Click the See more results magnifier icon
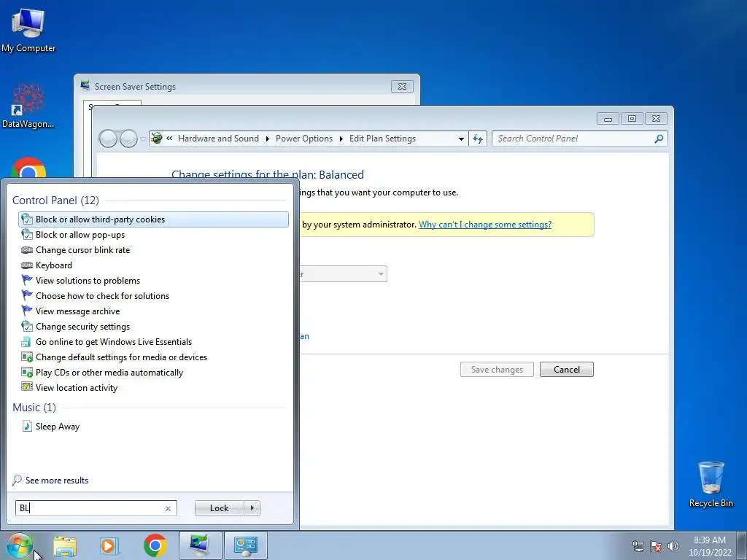The width and height of the screenshot is (747, 560). pos(17,480)
